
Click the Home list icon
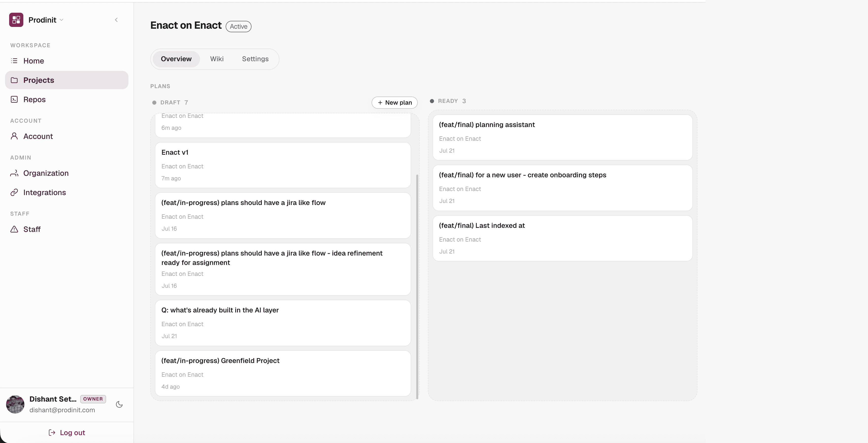(14, 61)
